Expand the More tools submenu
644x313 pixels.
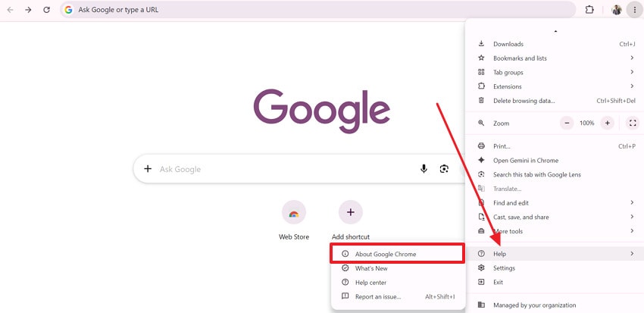[x=555, y=231]
